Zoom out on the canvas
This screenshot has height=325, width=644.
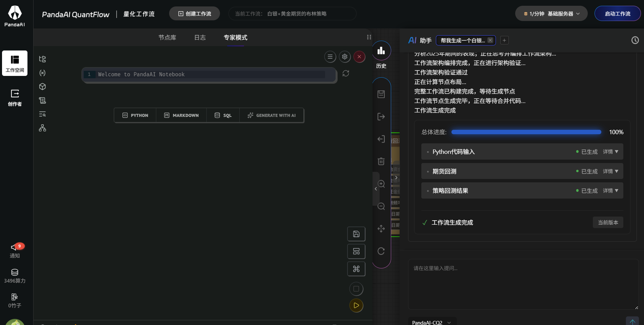(381, 206)
